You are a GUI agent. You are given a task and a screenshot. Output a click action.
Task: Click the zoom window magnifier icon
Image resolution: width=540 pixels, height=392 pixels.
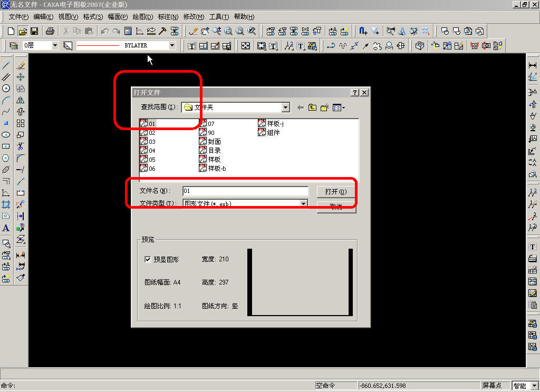pos(228,31)
